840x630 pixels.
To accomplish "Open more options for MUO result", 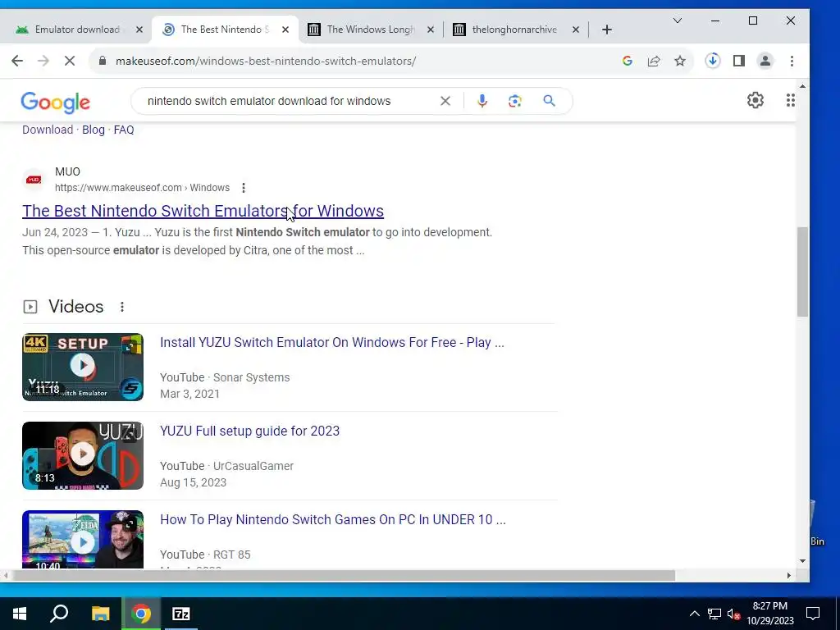I will click(x=243, y=188).
